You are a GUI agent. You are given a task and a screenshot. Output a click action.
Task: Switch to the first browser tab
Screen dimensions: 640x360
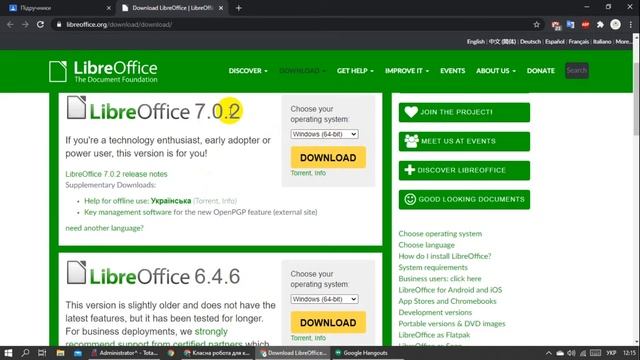click(x=59, y=8)
